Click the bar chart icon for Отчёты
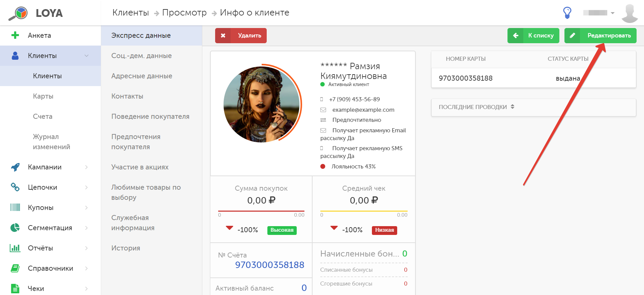The width and height of the screenshot is (644, 295). [x=15, y=248]
